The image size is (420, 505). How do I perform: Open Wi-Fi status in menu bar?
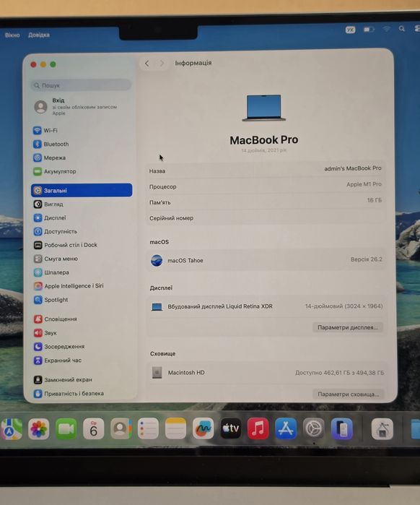387,29
